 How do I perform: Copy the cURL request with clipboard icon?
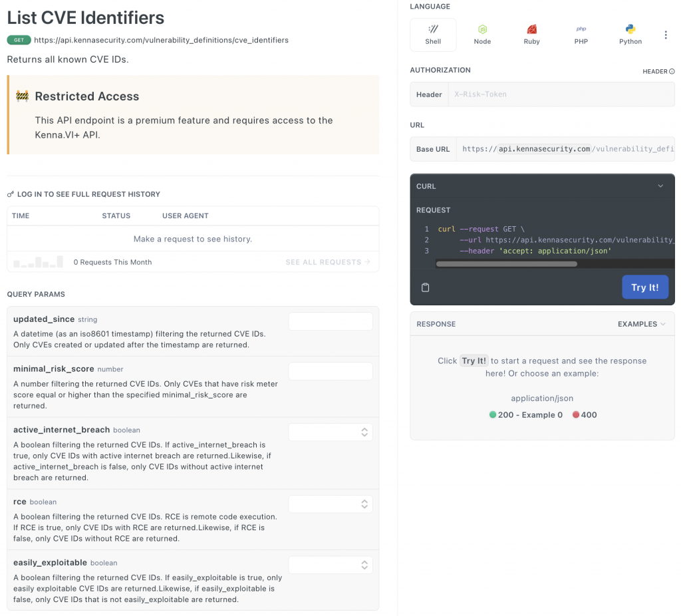(x=426, y=287)
